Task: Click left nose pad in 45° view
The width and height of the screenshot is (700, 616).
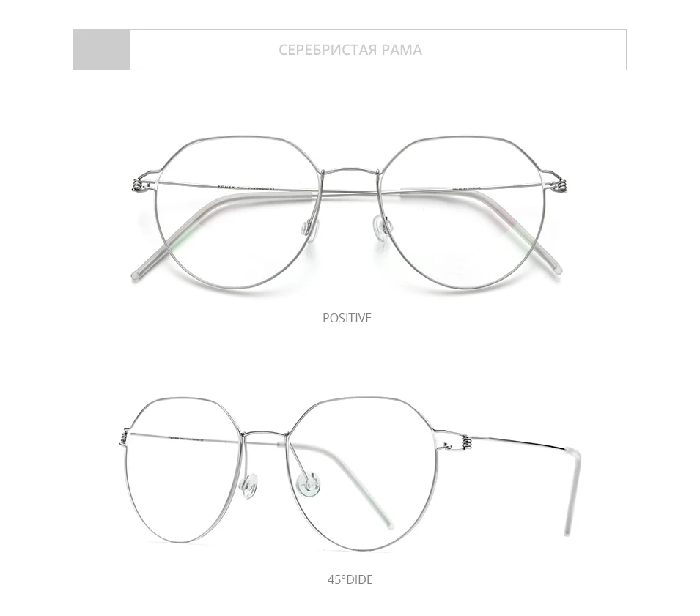Action: [249, 486]
